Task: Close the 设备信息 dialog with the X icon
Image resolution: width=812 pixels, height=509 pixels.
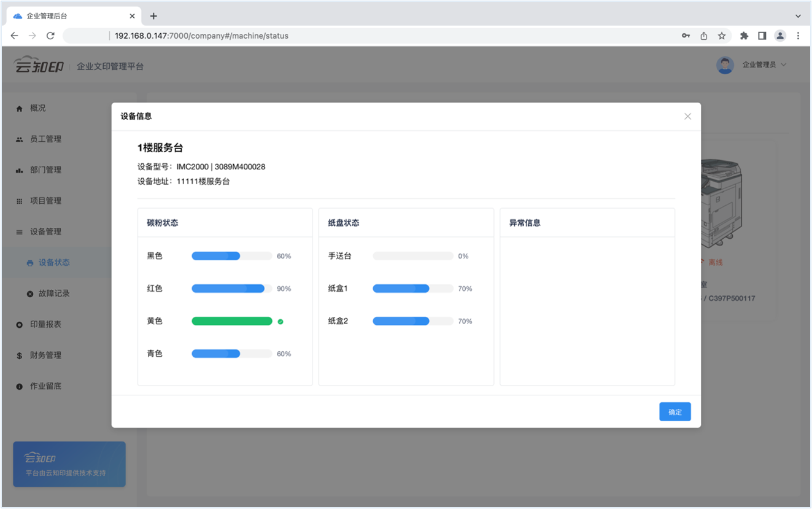Action: point(687,117)
